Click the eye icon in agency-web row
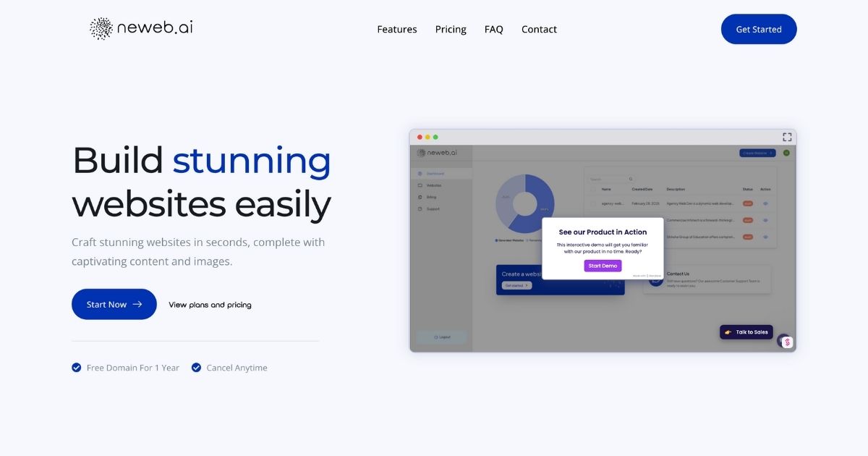Viewport: 868px width, 456px height. (766, 203)
